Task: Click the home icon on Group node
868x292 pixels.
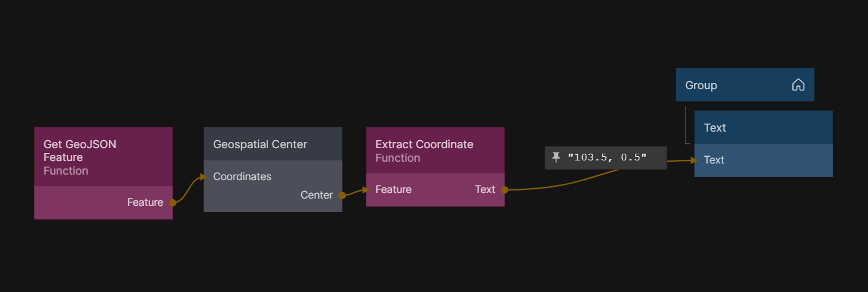Action: pyautogui.click(x=798, y=85)
